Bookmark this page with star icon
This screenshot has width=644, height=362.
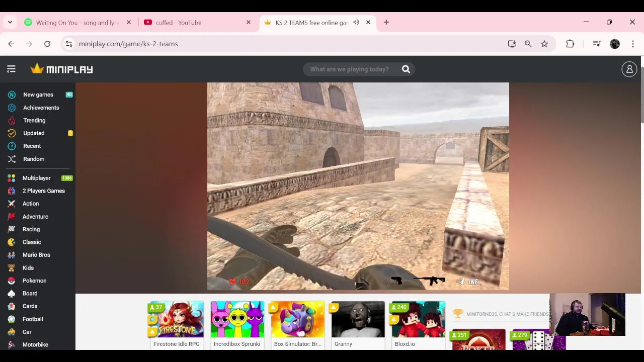[544, 44]
